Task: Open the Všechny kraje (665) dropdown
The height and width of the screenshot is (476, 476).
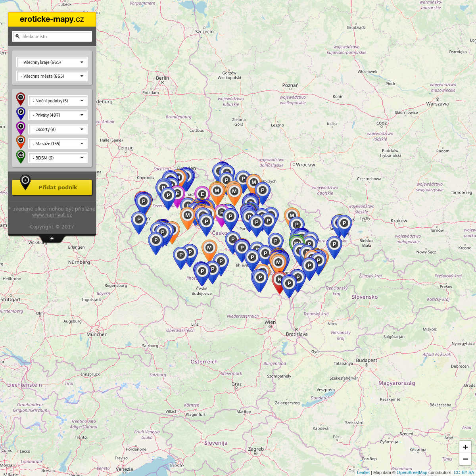Action: (x=52, y=62)
